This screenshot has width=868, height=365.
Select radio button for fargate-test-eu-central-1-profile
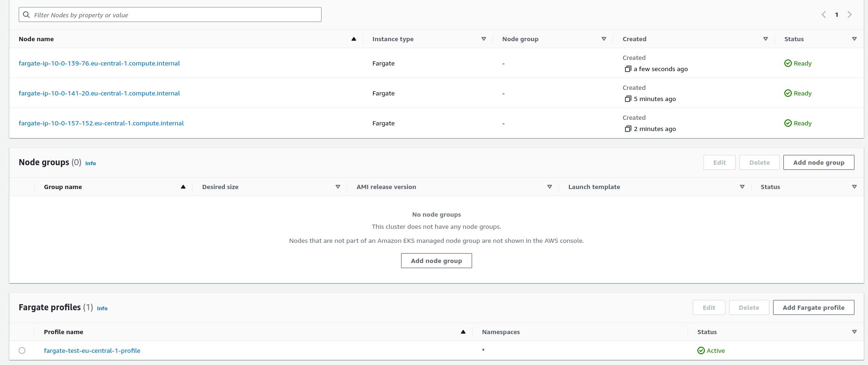22,350
